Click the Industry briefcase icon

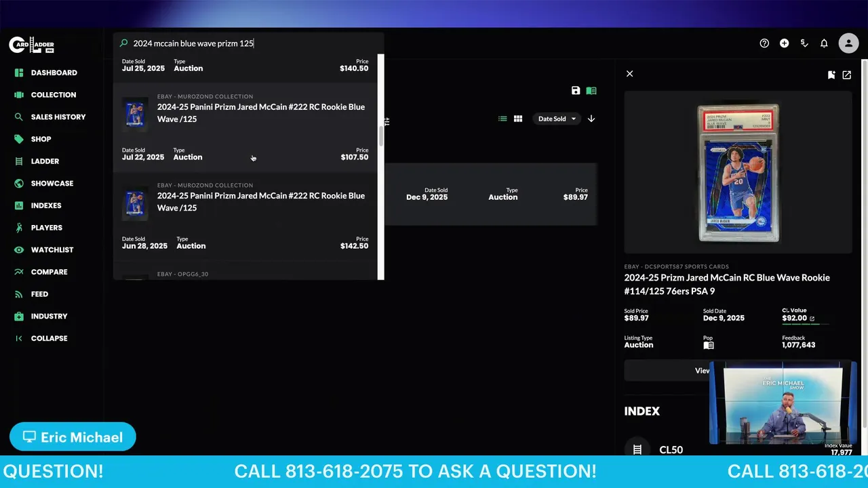(19, 316)
